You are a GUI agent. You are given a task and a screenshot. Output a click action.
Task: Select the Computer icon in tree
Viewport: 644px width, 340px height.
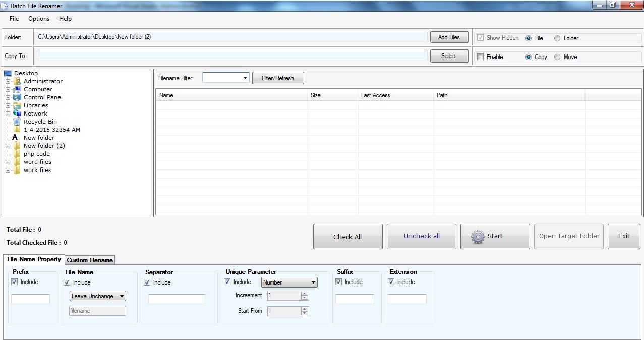(17, 89)
